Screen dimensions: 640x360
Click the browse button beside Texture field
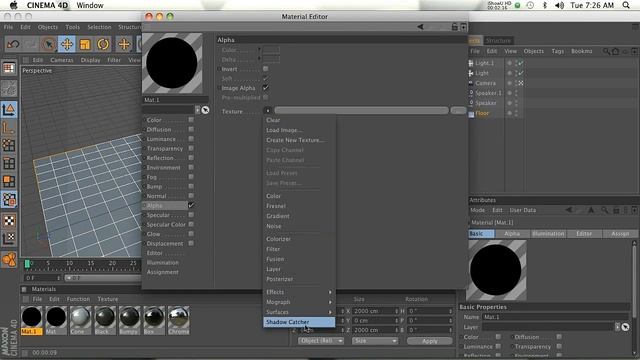[458, 111]
